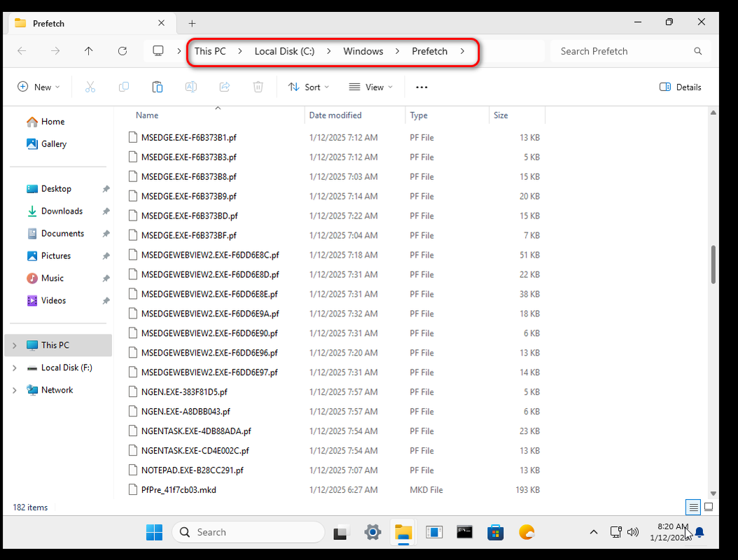The width and height of the screenshot is (738, 560).
Task: Click File Explorer taskbar icon
Action: (403, 532)
